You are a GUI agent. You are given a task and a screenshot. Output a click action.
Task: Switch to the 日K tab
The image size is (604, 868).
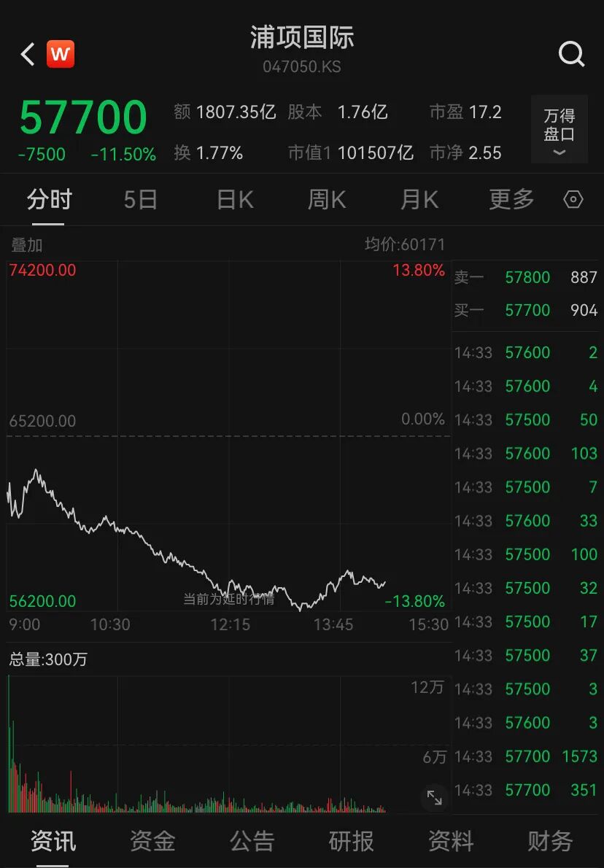coord(235,199)
